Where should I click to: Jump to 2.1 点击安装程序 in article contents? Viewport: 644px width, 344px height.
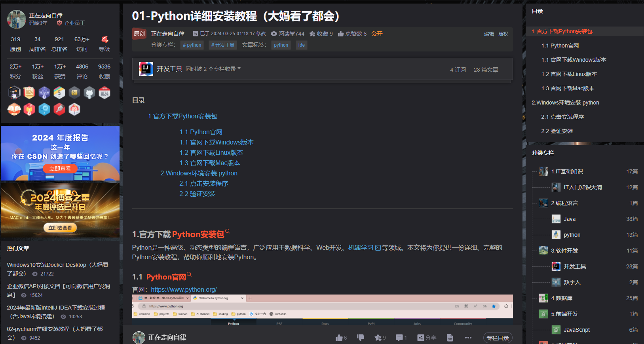(204, 183)
